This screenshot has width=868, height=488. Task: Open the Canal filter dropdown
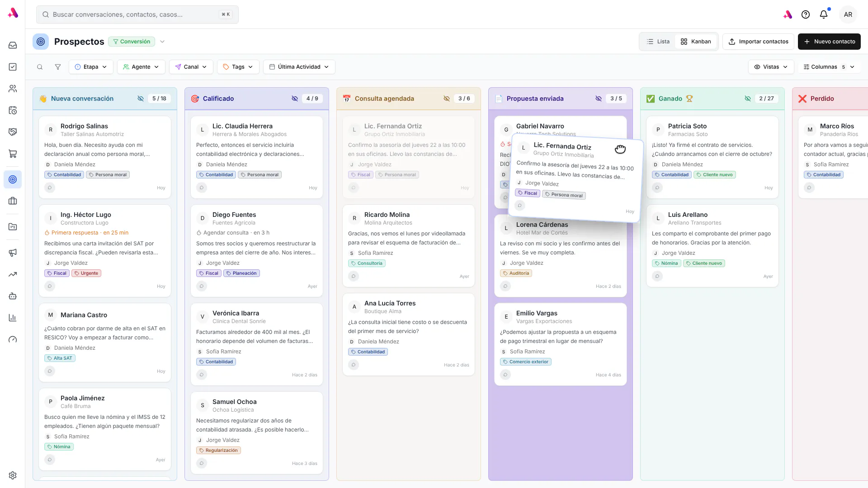click(x=191, y=67)
